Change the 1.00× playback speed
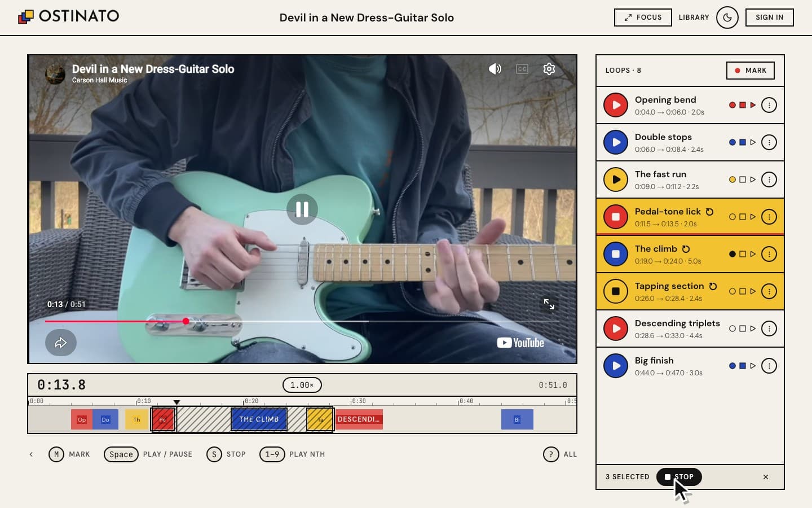This screenshot has height=508, width=812. tap(302, 385)
